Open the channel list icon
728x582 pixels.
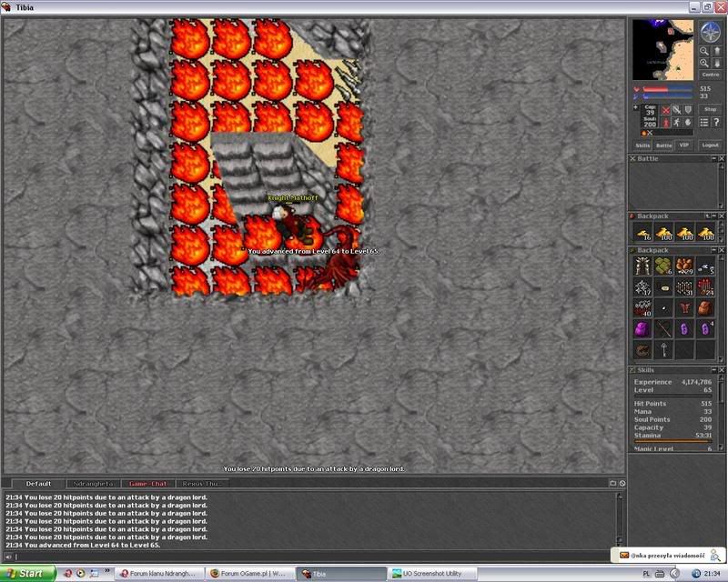612,483
